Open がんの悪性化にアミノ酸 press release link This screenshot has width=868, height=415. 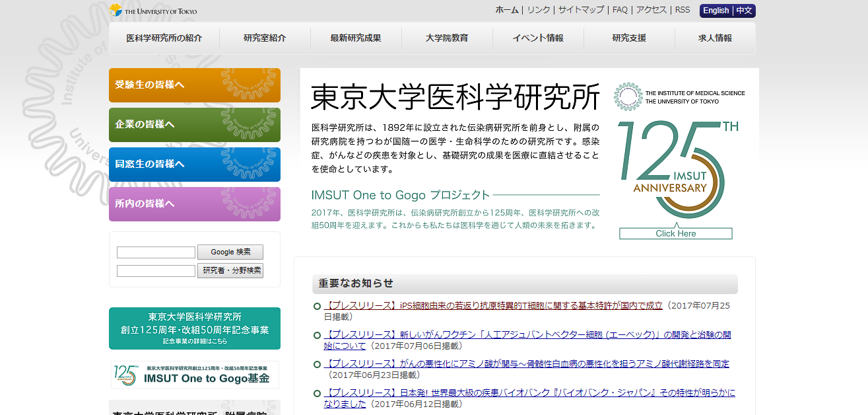(527, 363)
